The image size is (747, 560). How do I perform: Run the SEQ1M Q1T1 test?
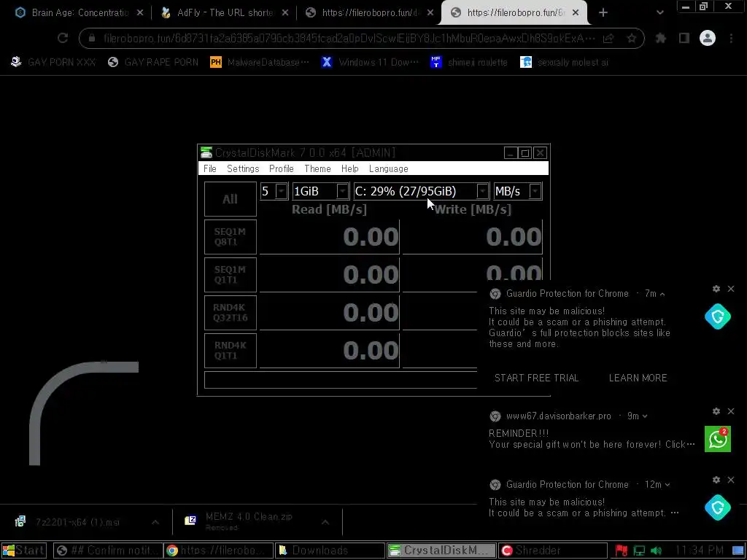tap(230, 275)
